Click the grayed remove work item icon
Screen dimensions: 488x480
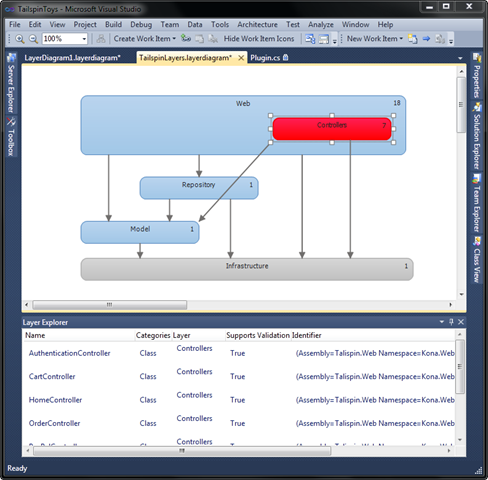pos(213,39)
